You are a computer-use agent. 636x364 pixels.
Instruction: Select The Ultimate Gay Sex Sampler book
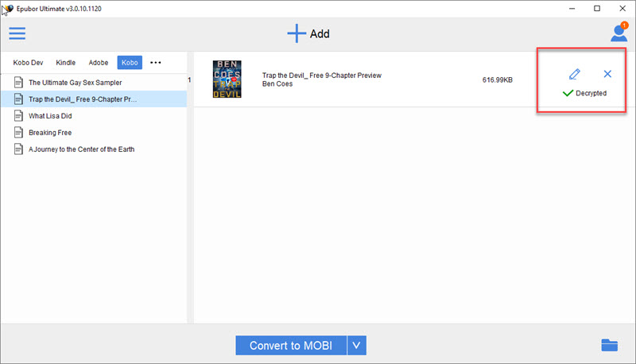[x=94, y=83]
